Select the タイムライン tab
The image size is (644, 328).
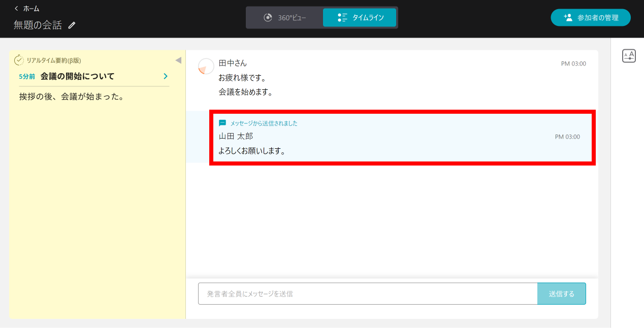[360, 17]
